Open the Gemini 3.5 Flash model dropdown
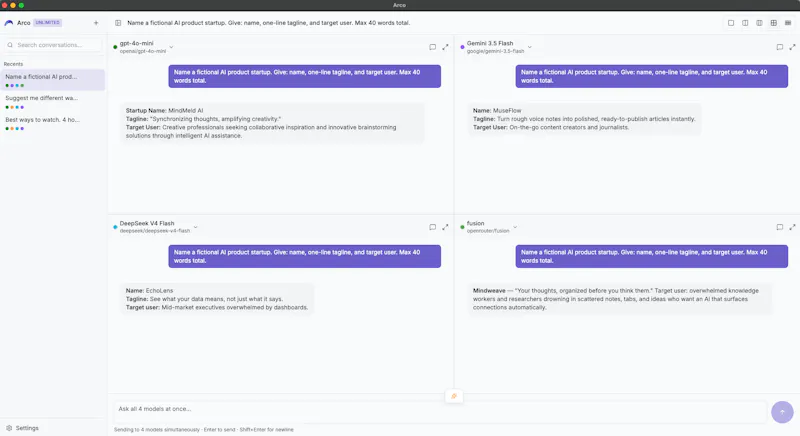Image resolution: width=800 pixels, height=436 pixels. click(x=530, y=47)
